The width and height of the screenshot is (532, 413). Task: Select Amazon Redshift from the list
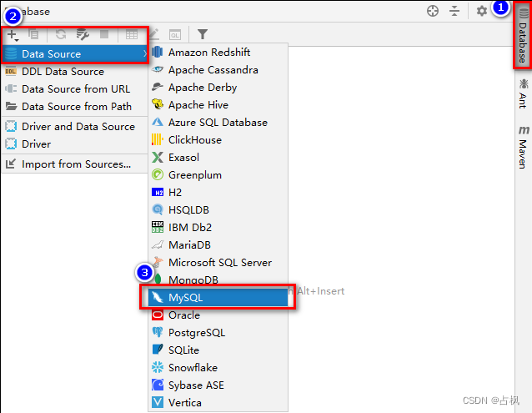[x=218, y=53]
